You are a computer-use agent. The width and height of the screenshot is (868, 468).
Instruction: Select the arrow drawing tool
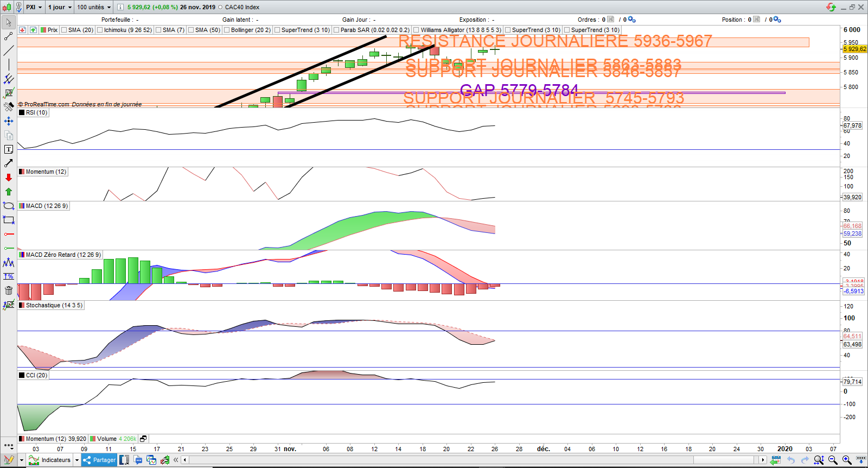[9, 163]
